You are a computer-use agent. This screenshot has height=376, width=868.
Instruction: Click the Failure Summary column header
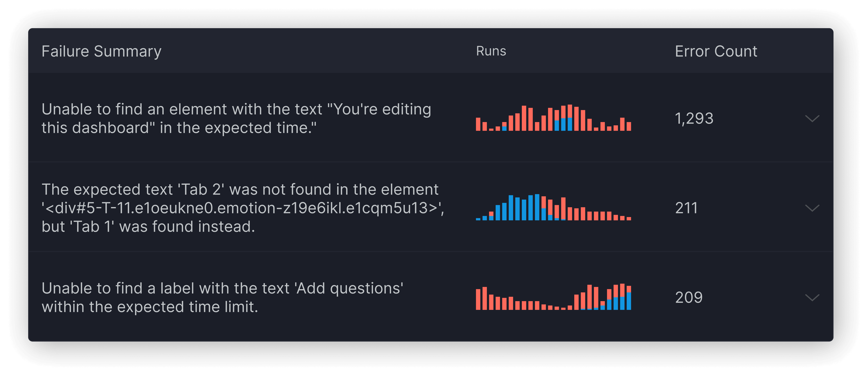pyautogui.click(x=101, y=51)
